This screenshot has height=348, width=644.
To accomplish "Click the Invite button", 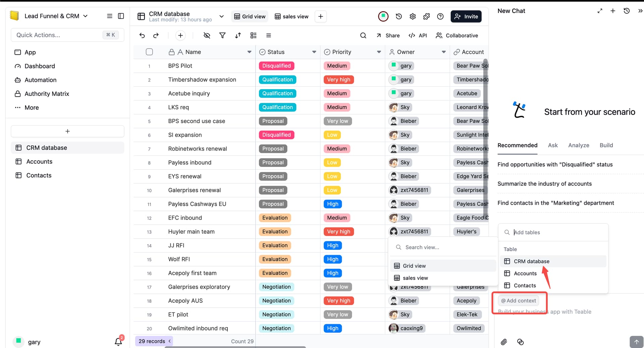I will pyautogui.click(x=466, y=16).
